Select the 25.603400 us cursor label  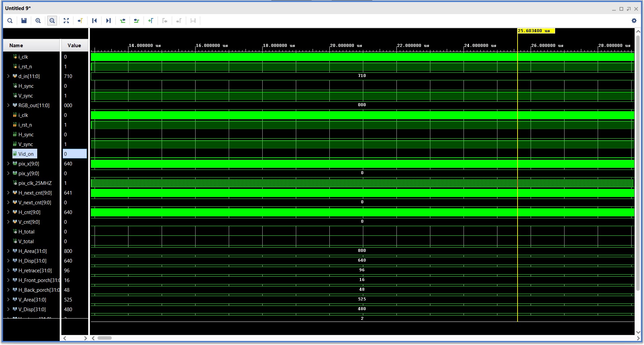coord(536,30)
